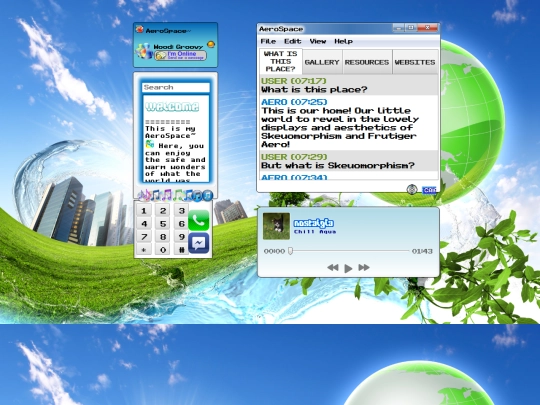This screenshot has width=540, height=405.
Task: Click the 'Chill Aqua' artist label
Action: 315,232
